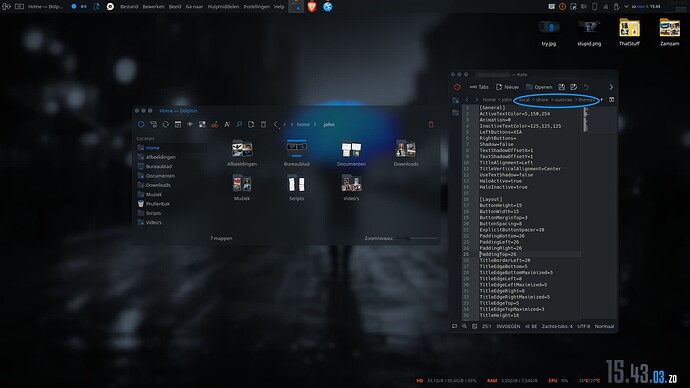
Task: Expand small arrow after 'themes' in Kate breadcrumb
Action: tap(602, 100)
